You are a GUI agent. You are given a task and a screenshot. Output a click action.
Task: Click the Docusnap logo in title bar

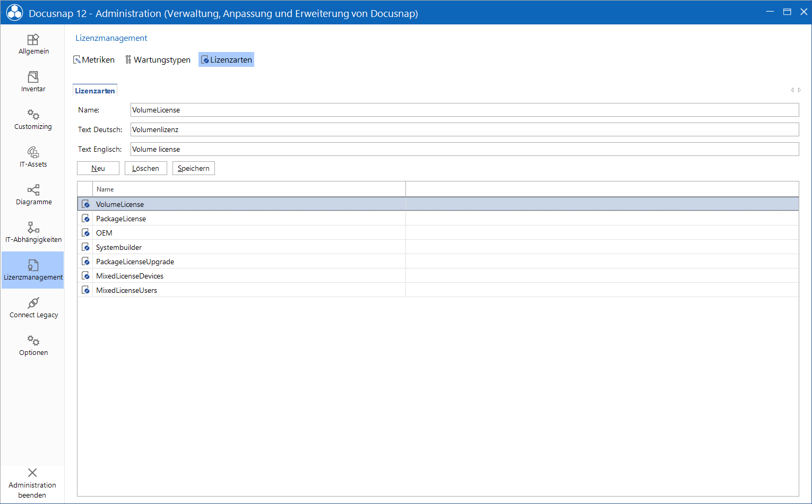tap(15, 13)
